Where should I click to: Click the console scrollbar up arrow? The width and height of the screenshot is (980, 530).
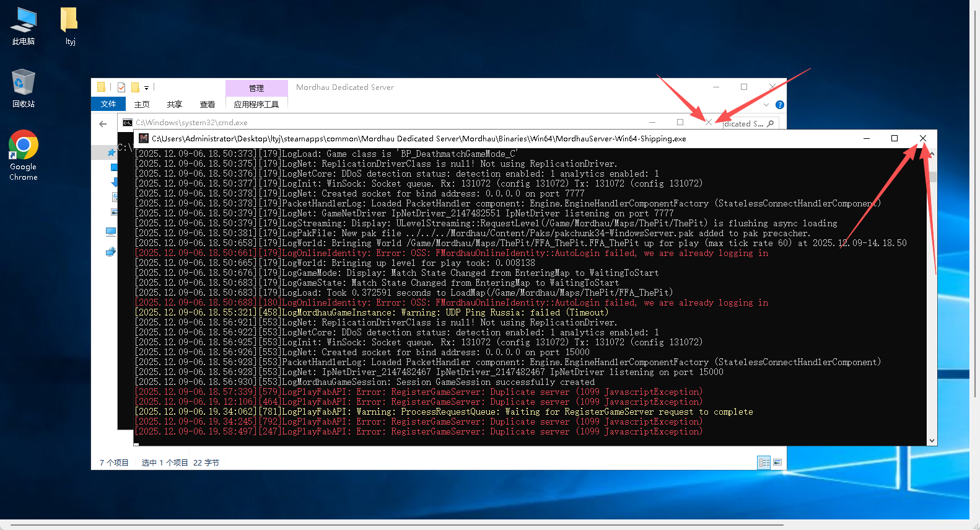(932, 154)
